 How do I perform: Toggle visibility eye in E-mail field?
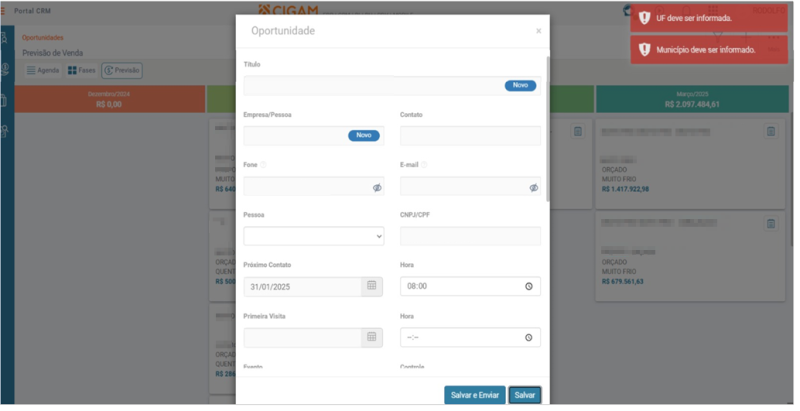533,188
